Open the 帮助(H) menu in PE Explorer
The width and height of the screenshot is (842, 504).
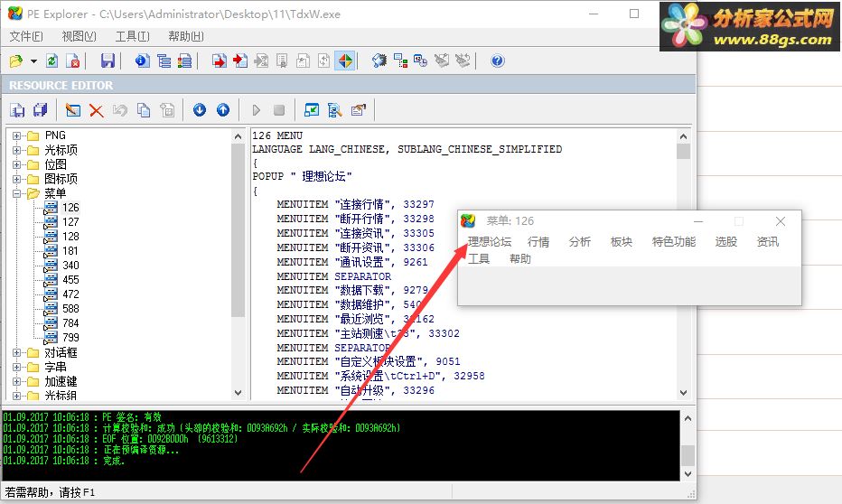(x=186, y=36)
